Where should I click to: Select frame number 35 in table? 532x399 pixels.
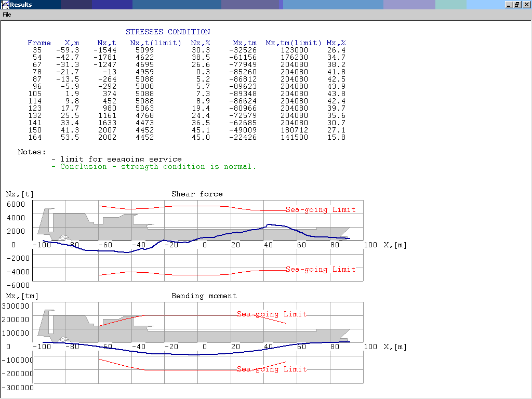pos(37,50)
